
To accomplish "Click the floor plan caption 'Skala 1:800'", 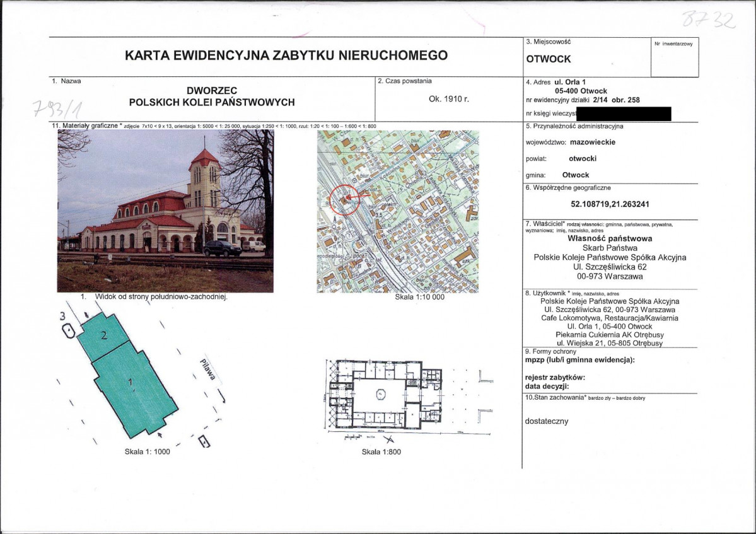I will point(381,451).
